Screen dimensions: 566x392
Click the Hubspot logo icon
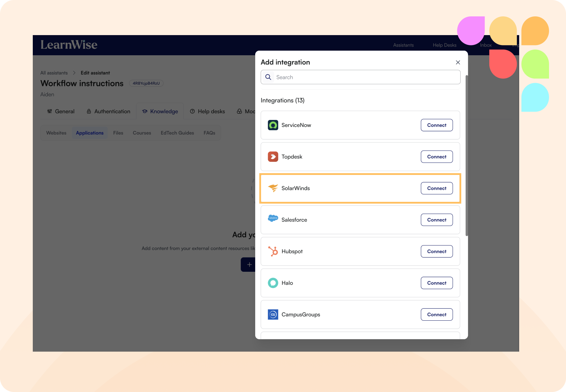click(x=273, y=251)
